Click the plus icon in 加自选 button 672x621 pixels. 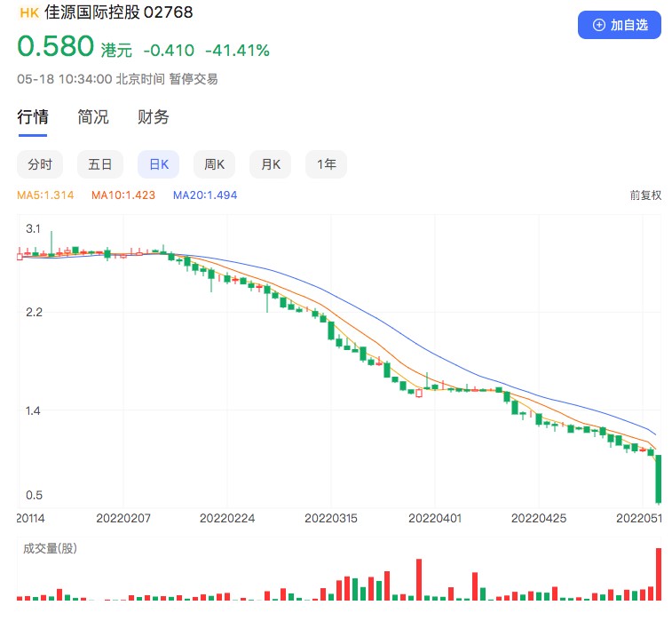[598, 25]
